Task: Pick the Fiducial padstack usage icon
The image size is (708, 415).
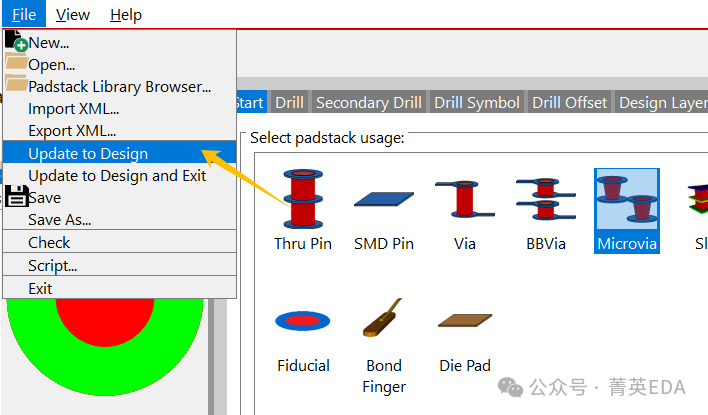Action: pyautogui.click(x=303, y=321)
